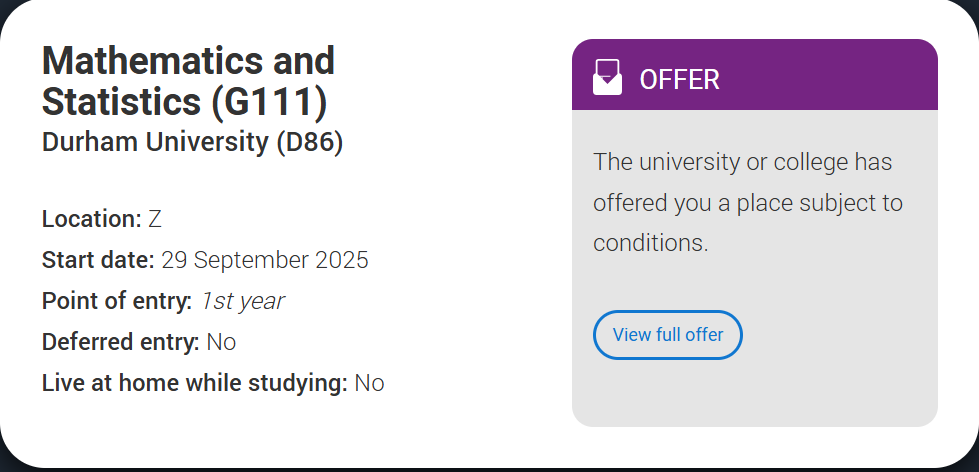Click the Mathematics and Statistics (G111) title
The height and width of the screenshot is (472, 979).
[x=188, y=81]
